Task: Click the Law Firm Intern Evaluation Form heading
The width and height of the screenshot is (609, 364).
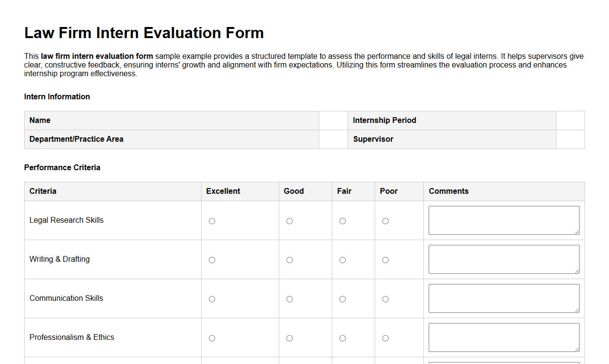Action: 144,33
